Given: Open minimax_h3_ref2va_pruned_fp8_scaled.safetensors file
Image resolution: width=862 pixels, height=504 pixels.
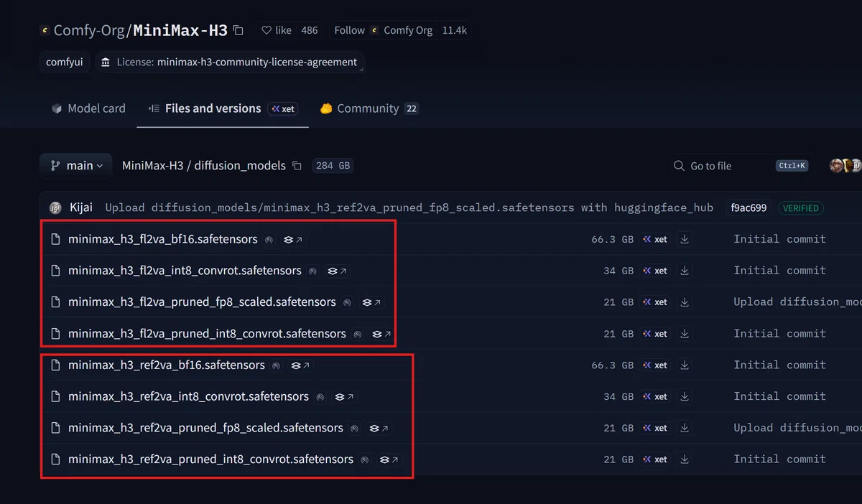Looking at the screenshot, I should coord(205,428).
